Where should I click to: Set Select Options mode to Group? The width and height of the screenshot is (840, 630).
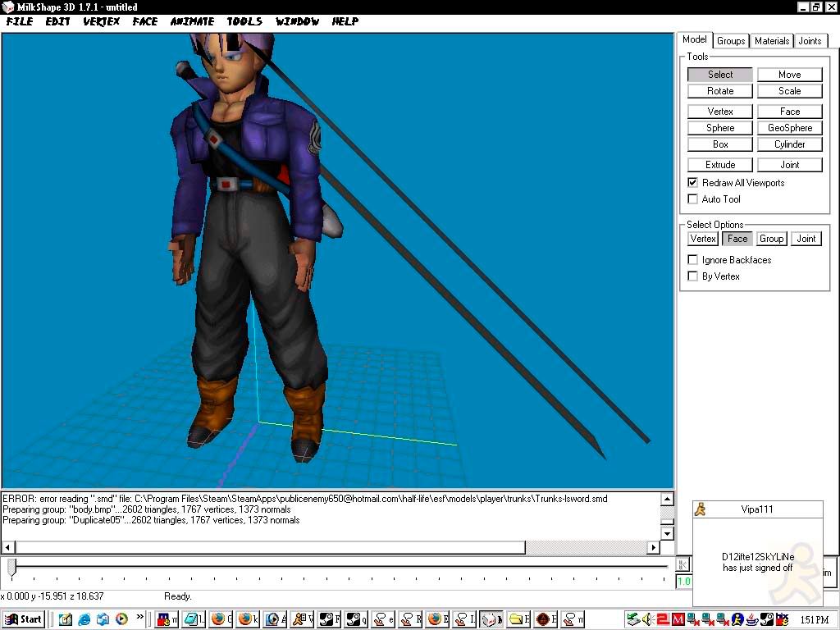click(x=771, y=239)
